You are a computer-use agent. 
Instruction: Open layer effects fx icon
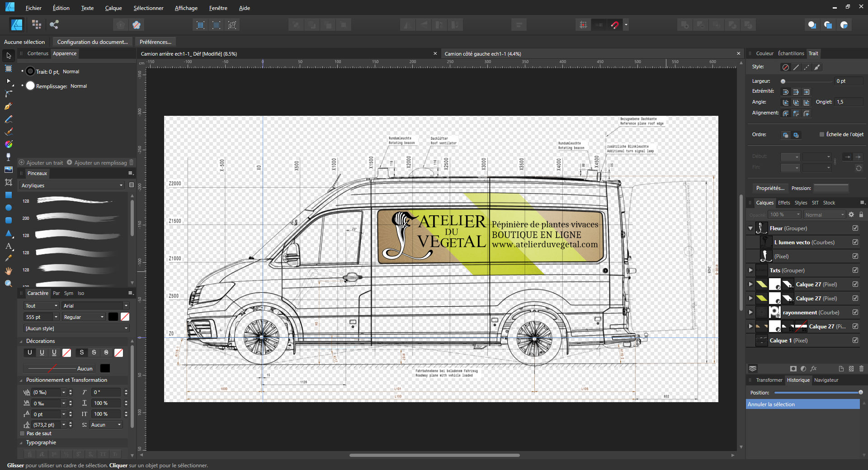(x=814, y=369)
